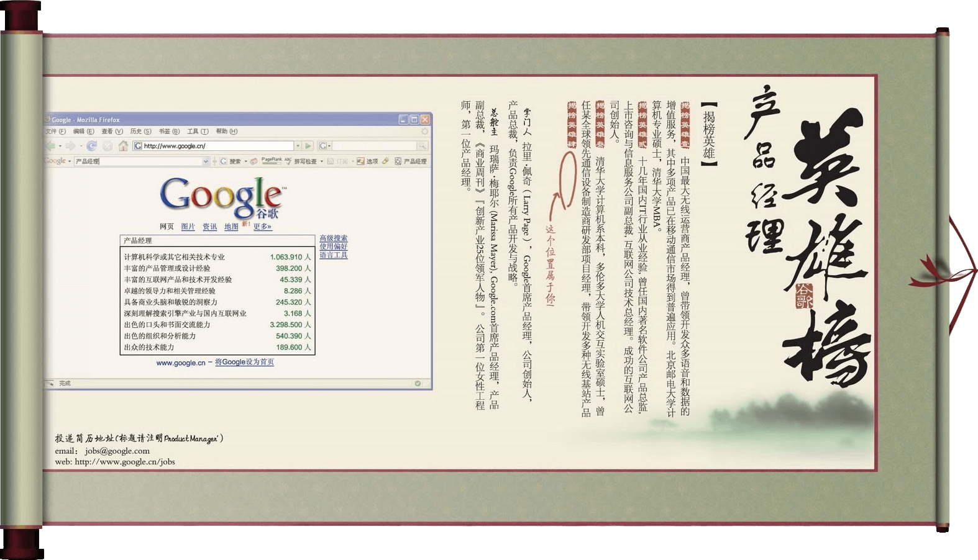Reload the page with the refresh icon
This screenshot has height=560, width=978.
[x=91, y=146]
